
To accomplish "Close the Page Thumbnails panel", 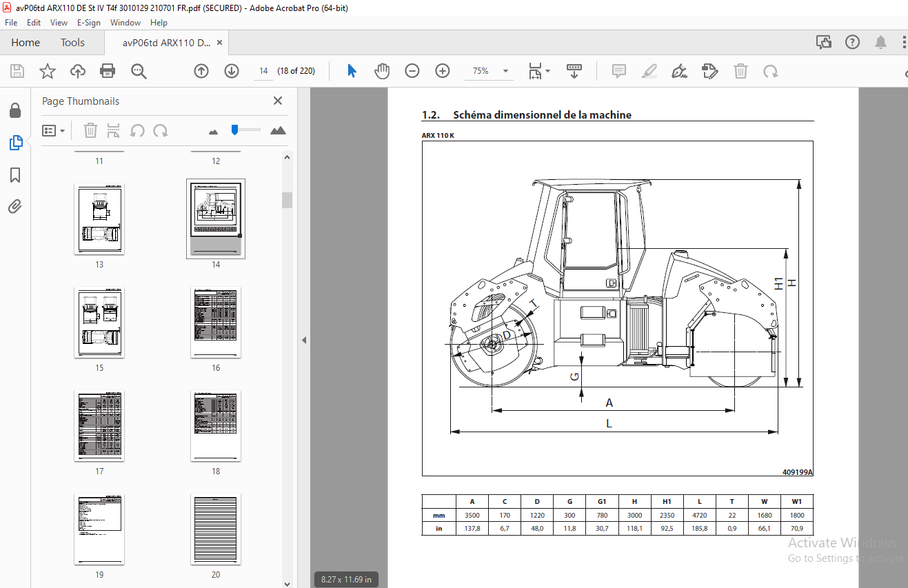I will 278,101.
